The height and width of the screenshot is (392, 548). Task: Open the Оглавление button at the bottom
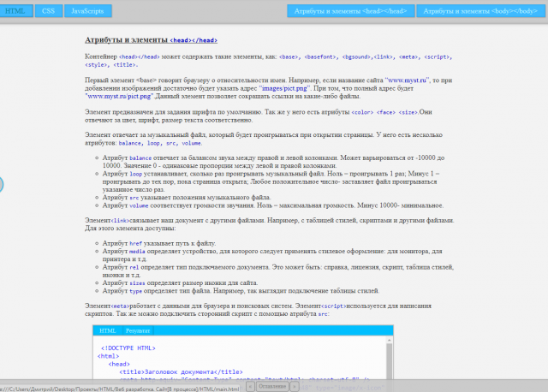(x=272, y=386)
